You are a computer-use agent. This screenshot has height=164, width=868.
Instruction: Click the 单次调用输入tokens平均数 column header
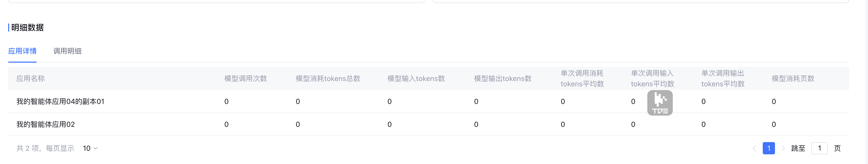coord(652,78)
